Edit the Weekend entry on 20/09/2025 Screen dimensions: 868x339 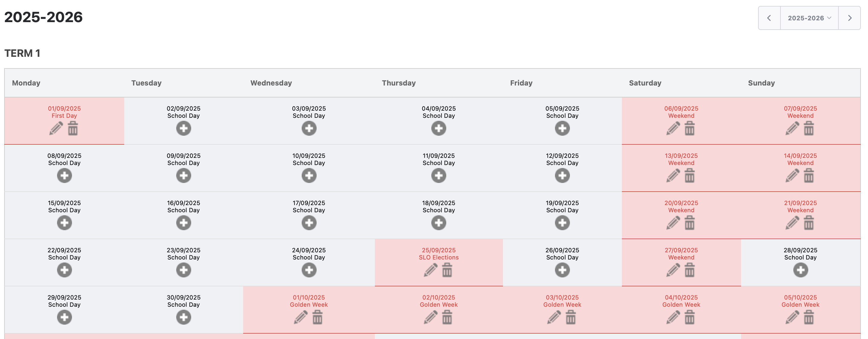673,223
